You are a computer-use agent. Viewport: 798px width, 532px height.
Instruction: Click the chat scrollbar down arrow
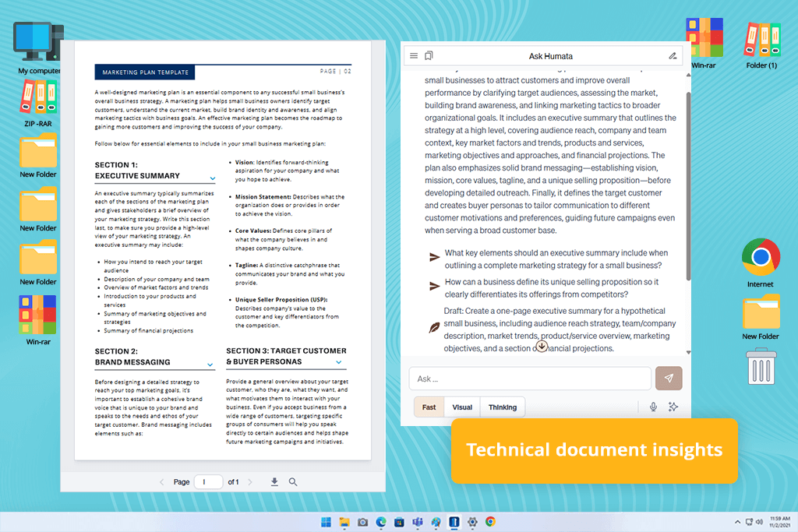coord(689,352)
